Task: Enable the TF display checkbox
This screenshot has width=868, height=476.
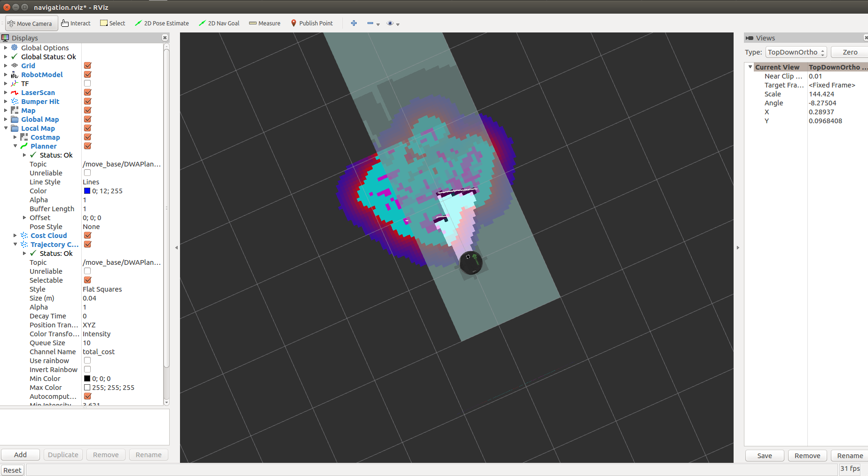Action: (87, 83)
